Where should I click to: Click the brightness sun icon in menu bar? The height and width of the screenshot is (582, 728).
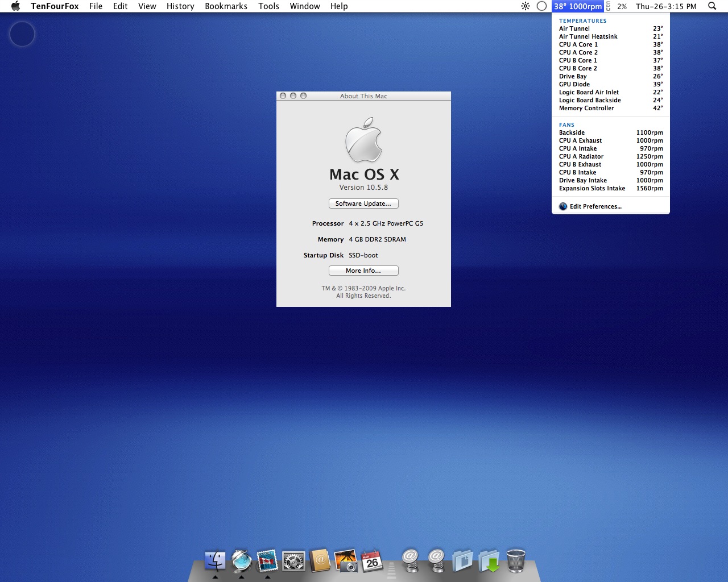point(525,6)
